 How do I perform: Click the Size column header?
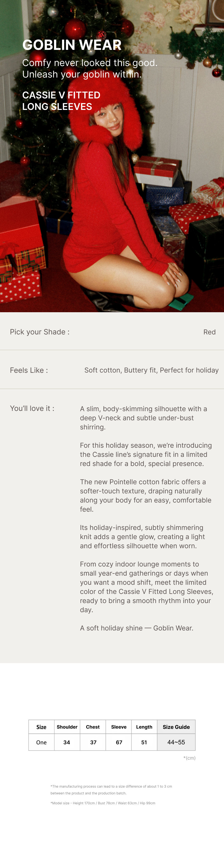coord(41,727)
